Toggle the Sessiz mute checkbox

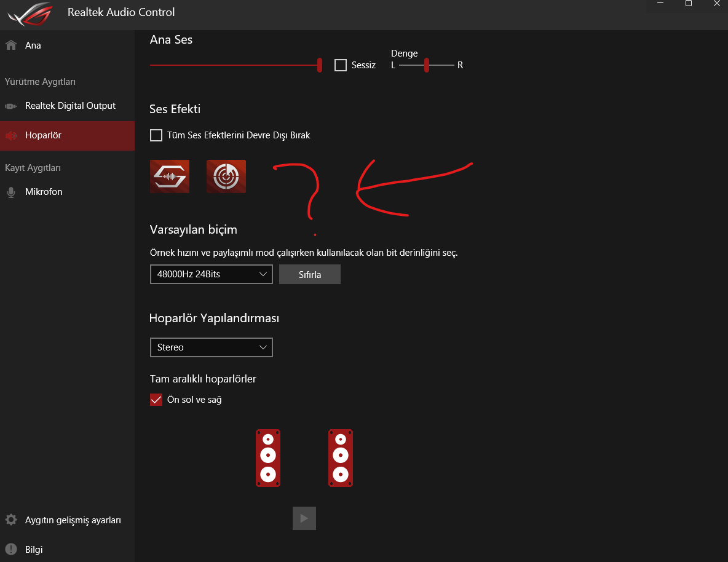(340, 65)
